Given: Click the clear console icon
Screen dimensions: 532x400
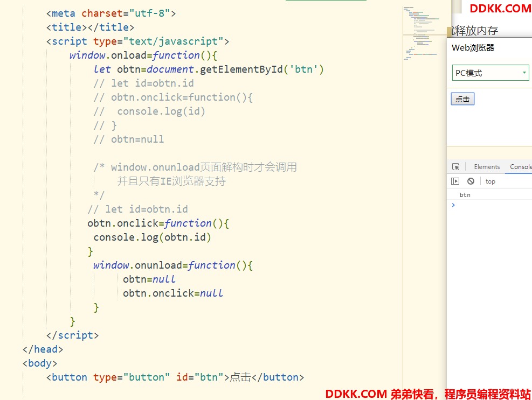Looking at the screenshot, I should coord(471,181).
